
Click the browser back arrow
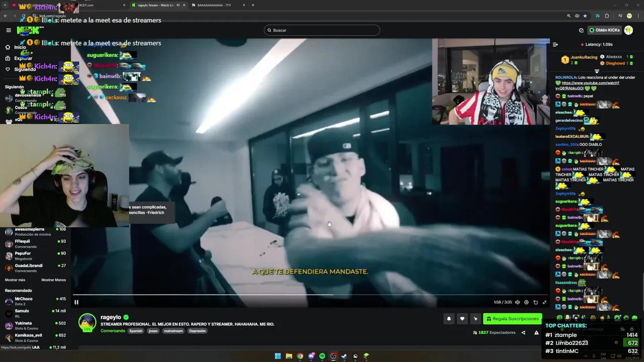pos(6,16)
